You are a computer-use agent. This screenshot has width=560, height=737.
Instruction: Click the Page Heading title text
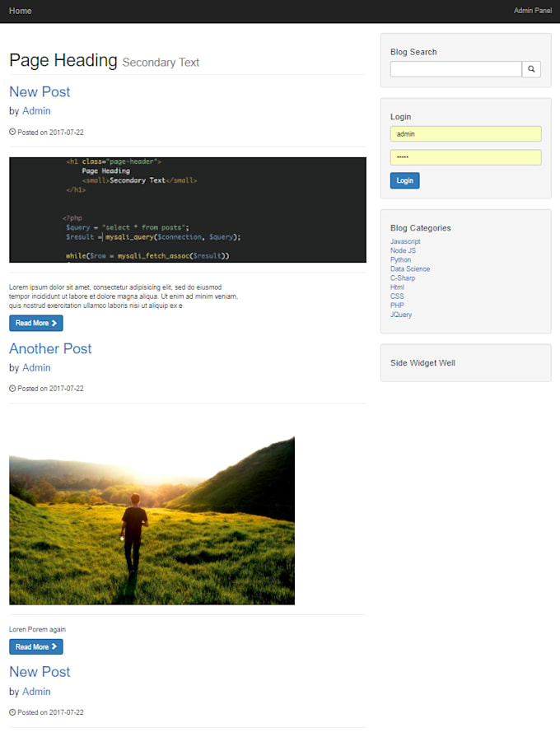[x=63, y=60]
